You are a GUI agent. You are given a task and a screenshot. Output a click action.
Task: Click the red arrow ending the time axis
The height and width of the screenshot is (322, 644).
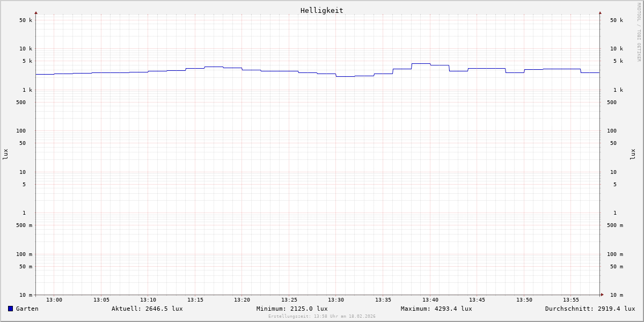tap(602, 295)
